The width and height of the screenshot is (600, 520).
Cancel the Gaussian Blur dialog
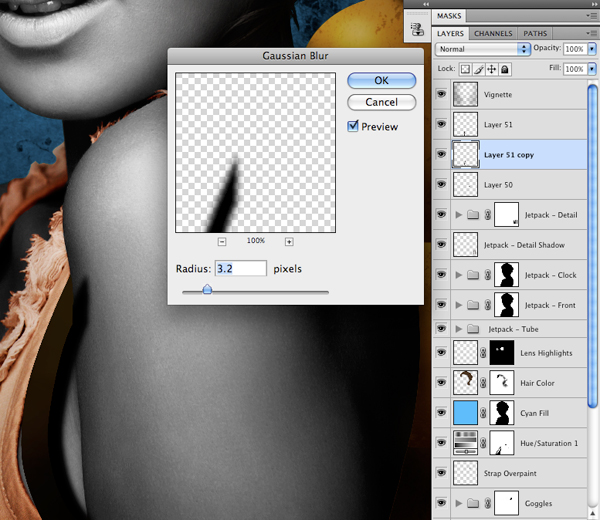click(x=381, y=102)
